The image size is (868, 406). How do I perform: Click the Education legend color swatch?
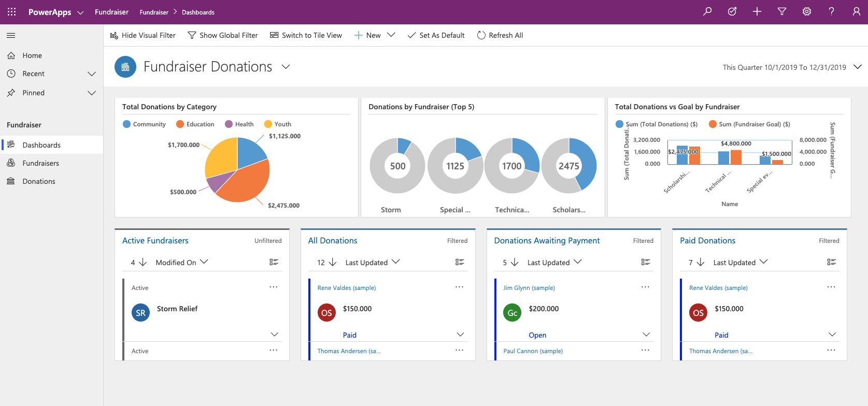coord(180,124)
